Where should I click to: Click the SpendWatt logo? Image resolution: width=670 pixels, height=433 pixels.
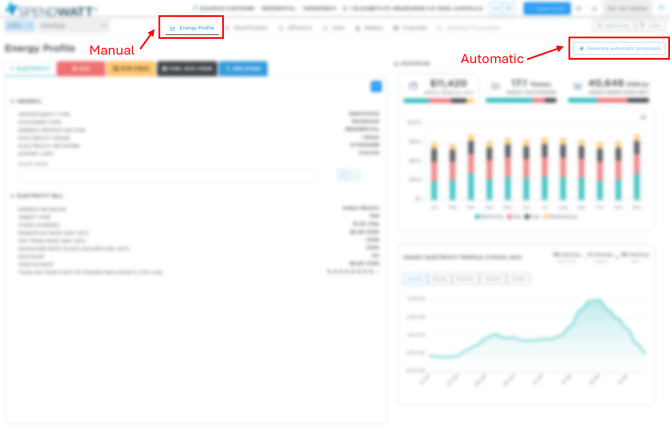50,9
